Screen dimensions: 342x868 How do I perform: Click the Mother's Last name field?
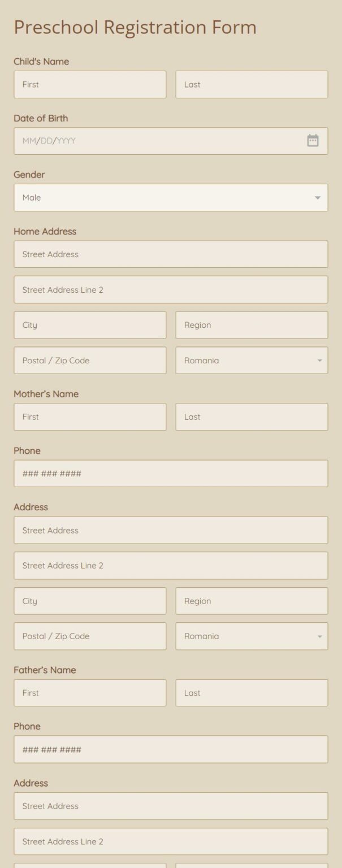[x=251, y=416]
